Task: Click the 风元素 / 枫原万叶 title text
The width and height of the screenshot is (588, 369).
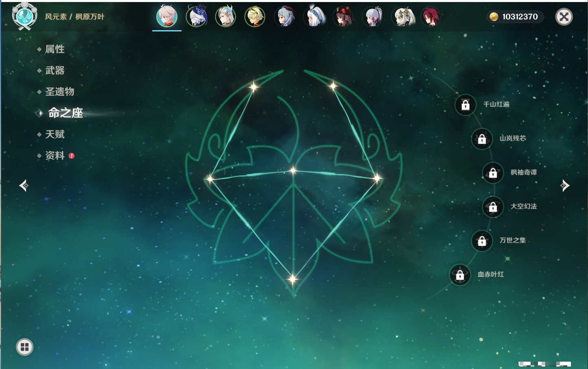Action: pyautogui.click(x=75, y=17)
